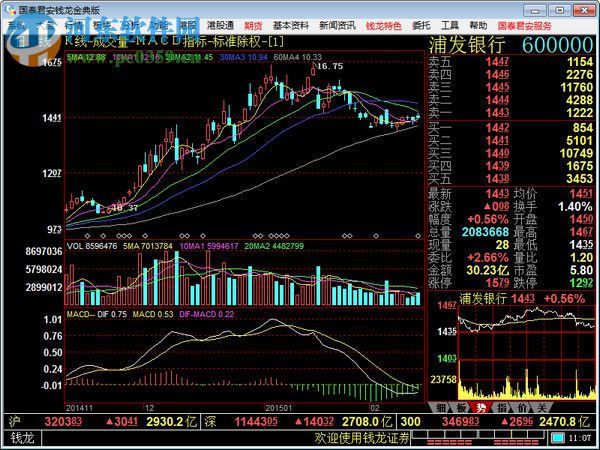Open the 工具 menu

(449, 26)
